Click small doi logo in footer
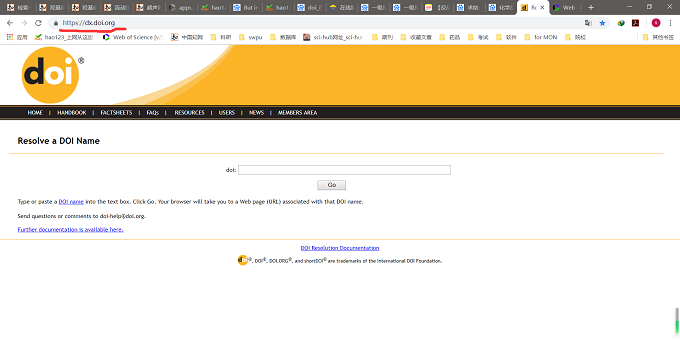Viewport: 680px width, 364px height. [242, 260]
